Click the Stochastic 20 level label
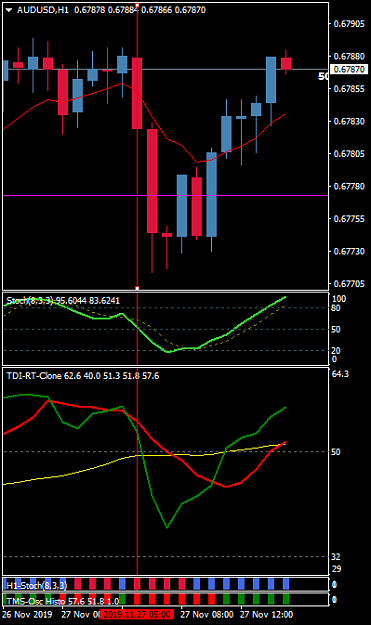 pyautogui.click(x=336, y=350)
